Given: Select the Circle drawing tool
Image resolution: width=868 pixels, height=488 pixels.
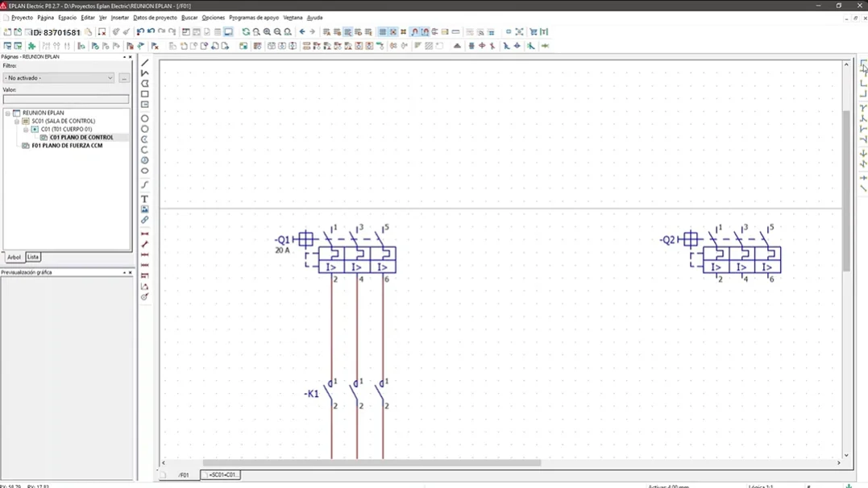Looking at the screenshot, I should coord(145,118).
